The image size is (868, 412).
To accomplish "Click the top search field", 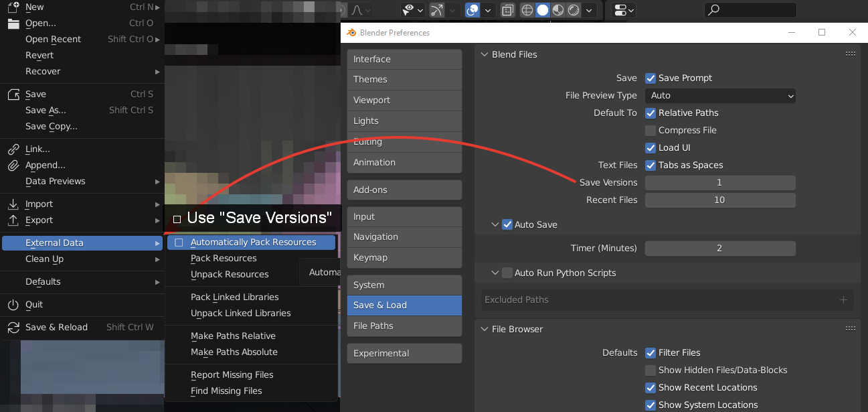I will pyautogui.click(x=750, y=10).
